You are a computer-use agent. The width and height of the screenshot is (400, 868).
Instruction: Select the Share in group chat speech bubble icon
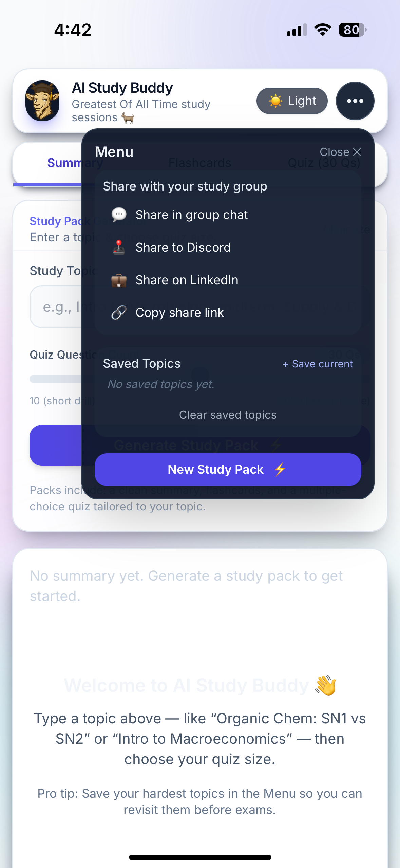click(119, 215)
